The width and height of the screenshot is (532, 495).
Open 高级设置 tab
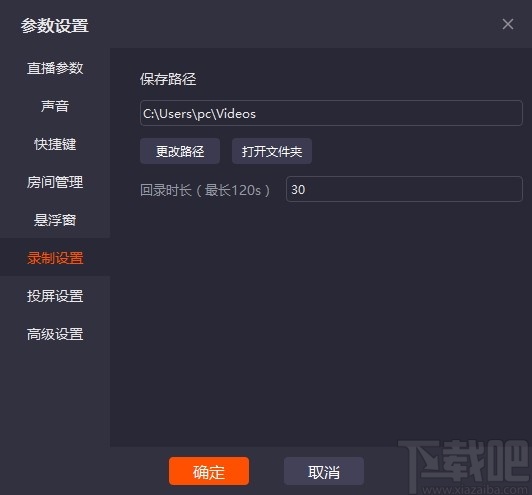point(55,334)
